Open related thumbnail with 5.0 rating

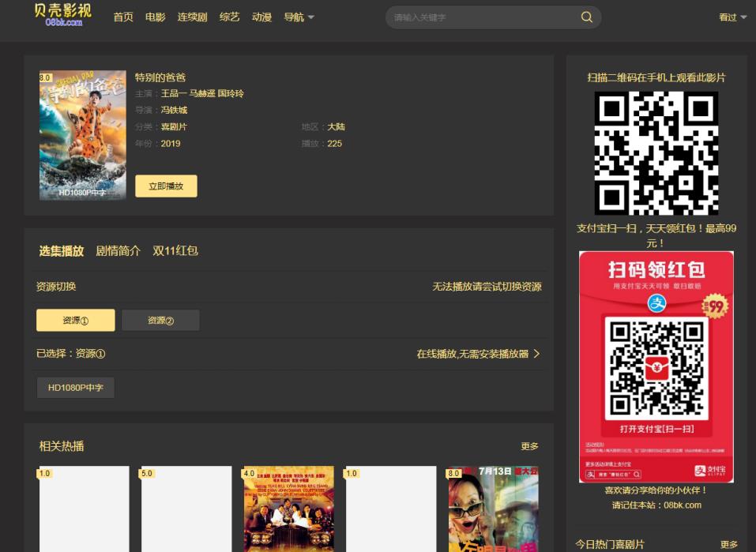[186, 509]
